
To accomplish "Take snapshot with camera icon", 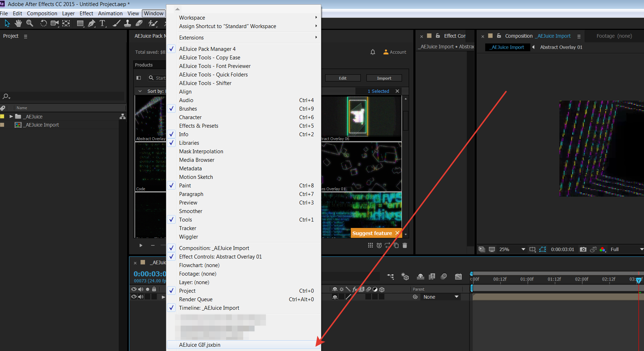I will point(583,249).
